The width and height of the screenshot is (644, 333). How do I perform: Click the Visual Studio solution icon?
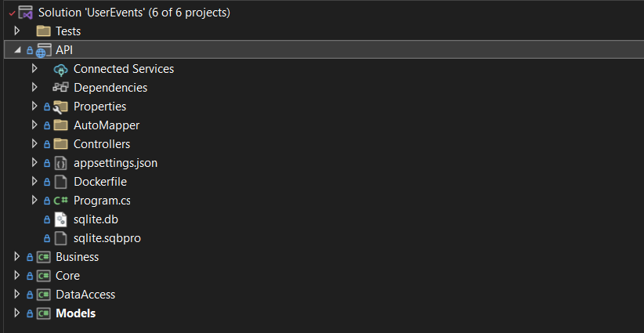point(26,13)
